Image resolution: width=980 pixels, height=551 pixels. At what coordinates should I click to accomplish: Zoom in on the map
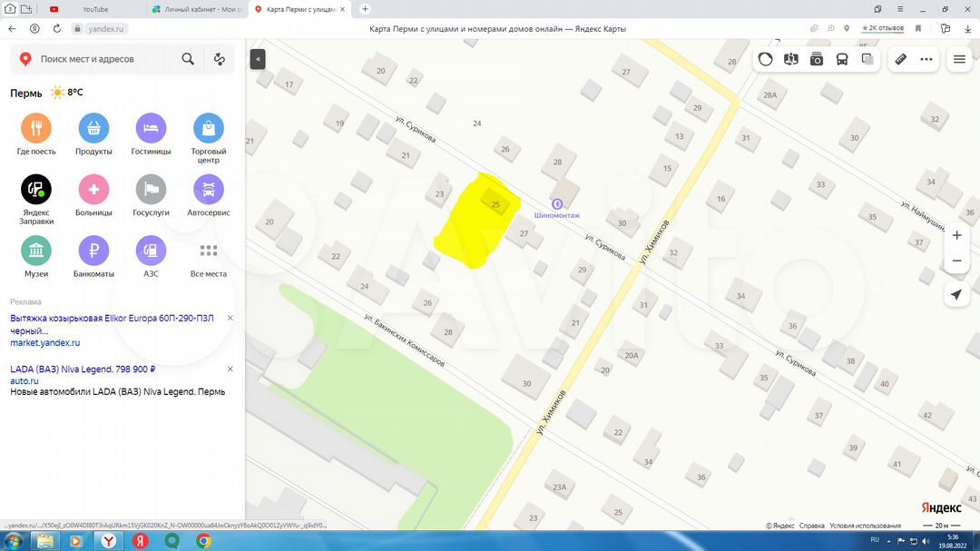click(x=956, y=235)
